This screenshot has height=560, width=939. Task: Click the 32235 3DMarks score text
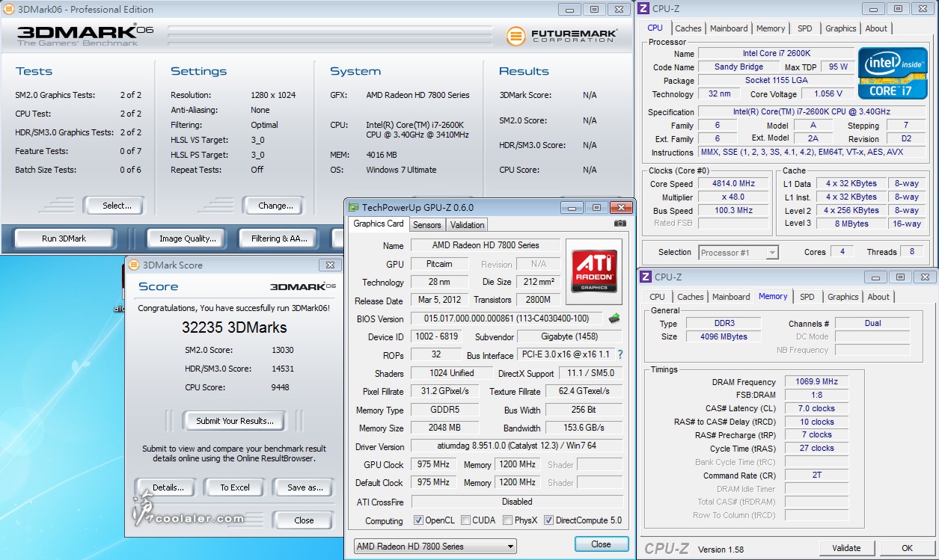coord(234,327)
